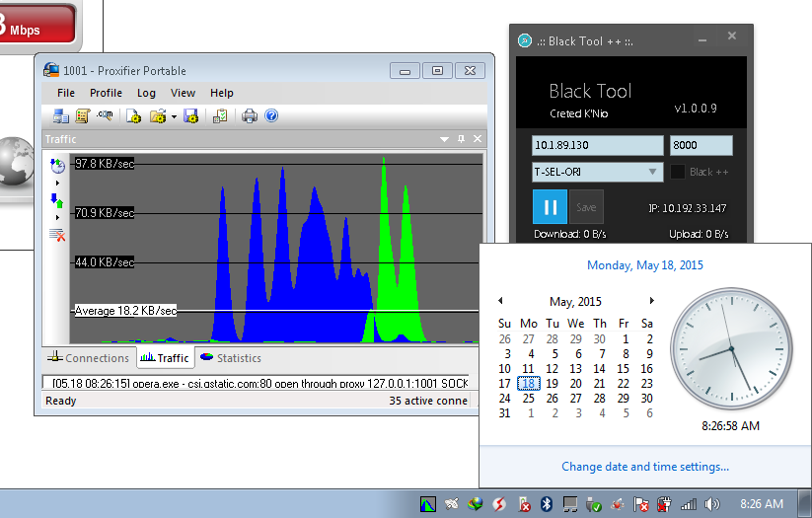Switch to the Statistics tab

[231, 358]
